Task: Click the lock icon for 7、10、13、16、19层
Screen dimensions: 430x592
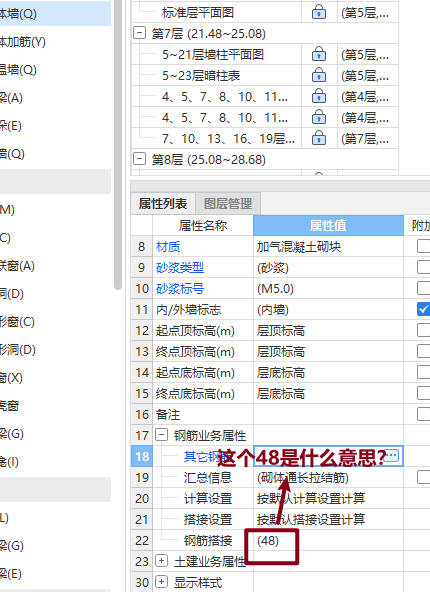Action: (x=319, y=138)
